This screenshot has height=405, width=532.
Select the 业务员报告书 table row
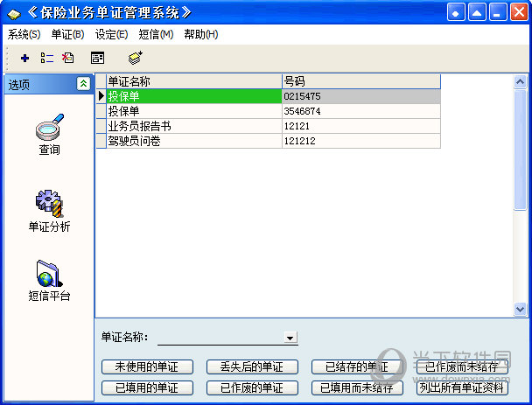192,126
